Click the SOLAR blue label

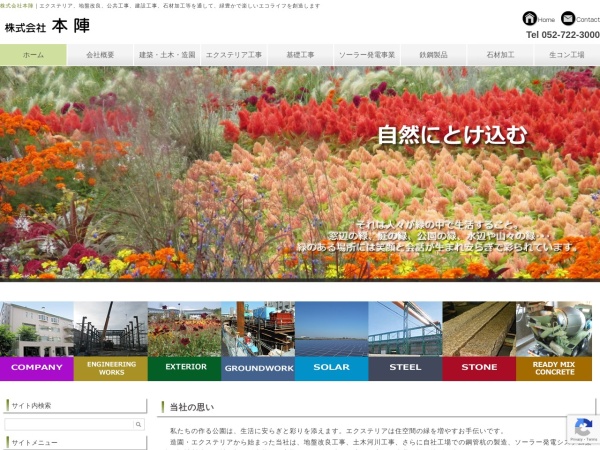tap(332, 368)
